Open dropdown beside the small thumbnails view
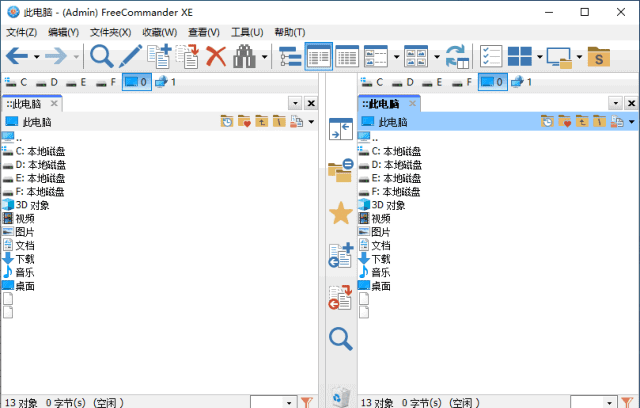Screen dimensions: 640x408 [396, 57]
